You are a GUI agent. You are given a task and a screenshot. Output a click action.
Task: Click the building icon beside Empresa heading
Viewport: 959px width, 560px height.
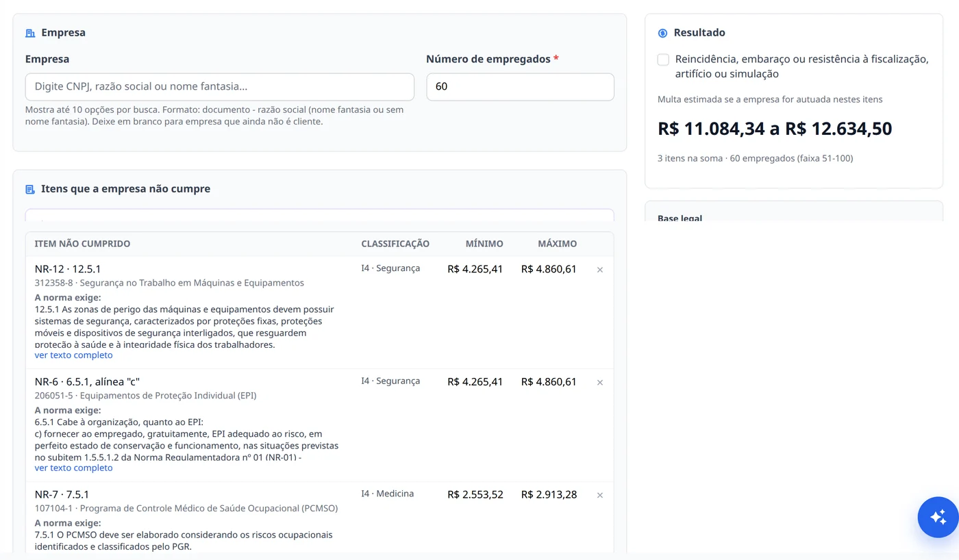(x=30, y=33)
